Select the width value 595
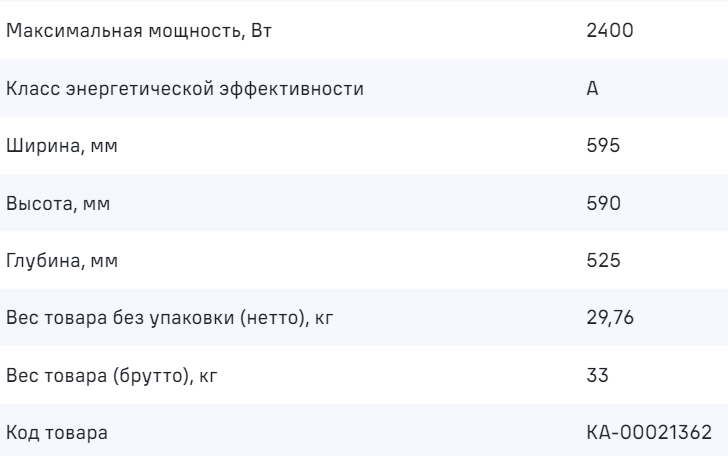 [604, 146]
